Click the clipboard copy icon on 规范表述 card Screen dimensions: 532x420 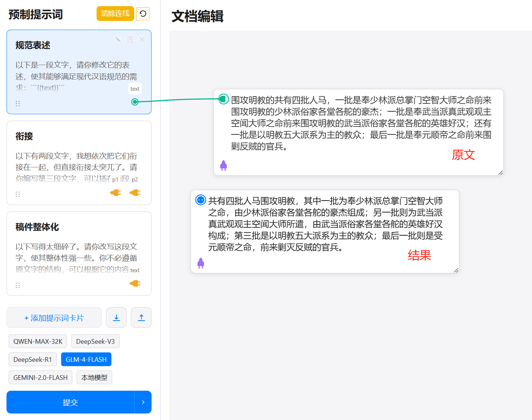click(130, 40)
